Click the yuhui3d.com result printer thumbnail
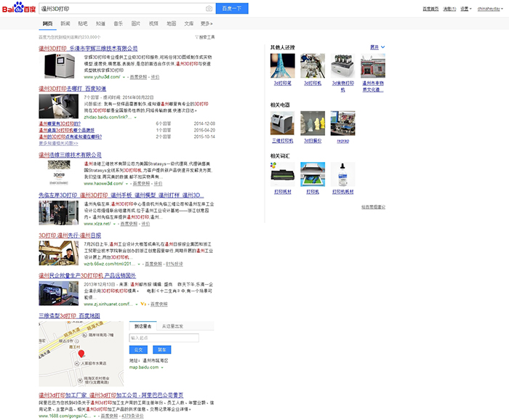The image size is (509, 420). 59,66
